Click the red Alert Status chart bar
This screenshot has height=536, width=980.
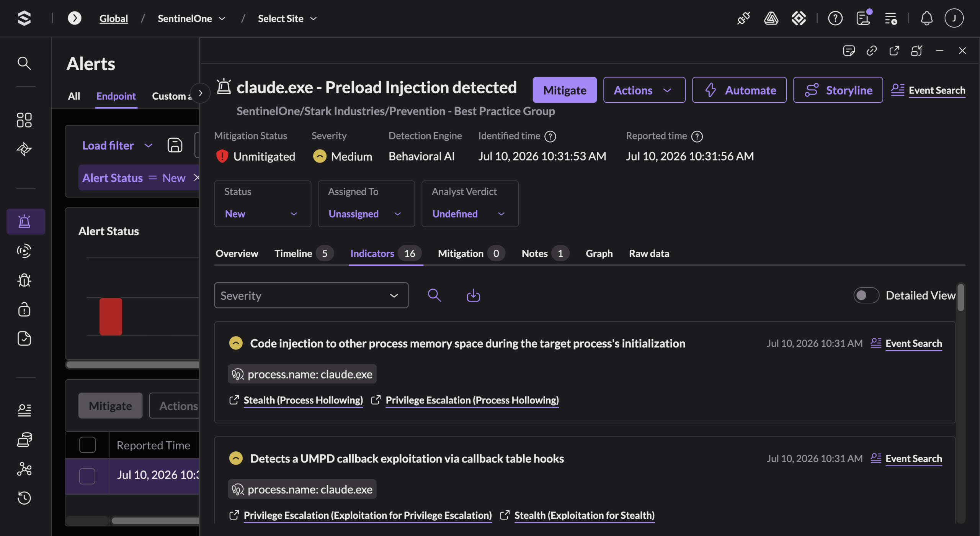point(111,316)
